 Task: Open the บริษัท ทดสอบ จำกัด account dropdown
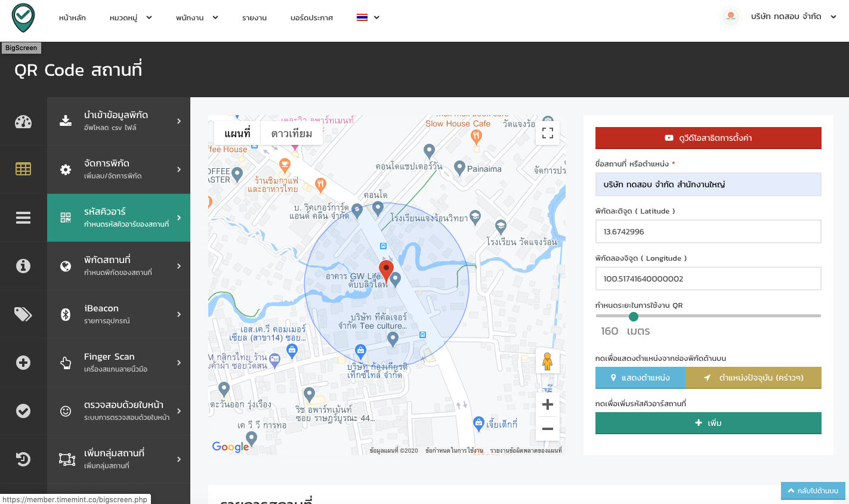click(x=794, y=17)
